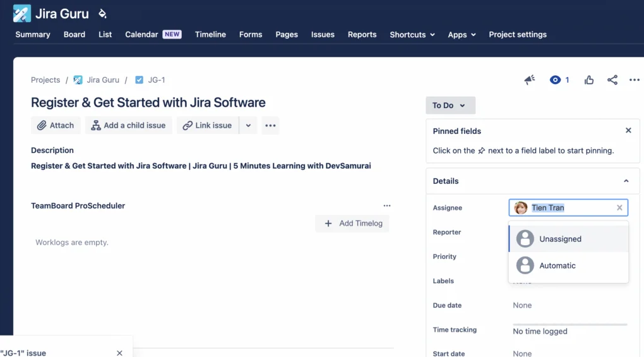
Task: Open the issue actions three-dot menu
Action: point(635,80)
